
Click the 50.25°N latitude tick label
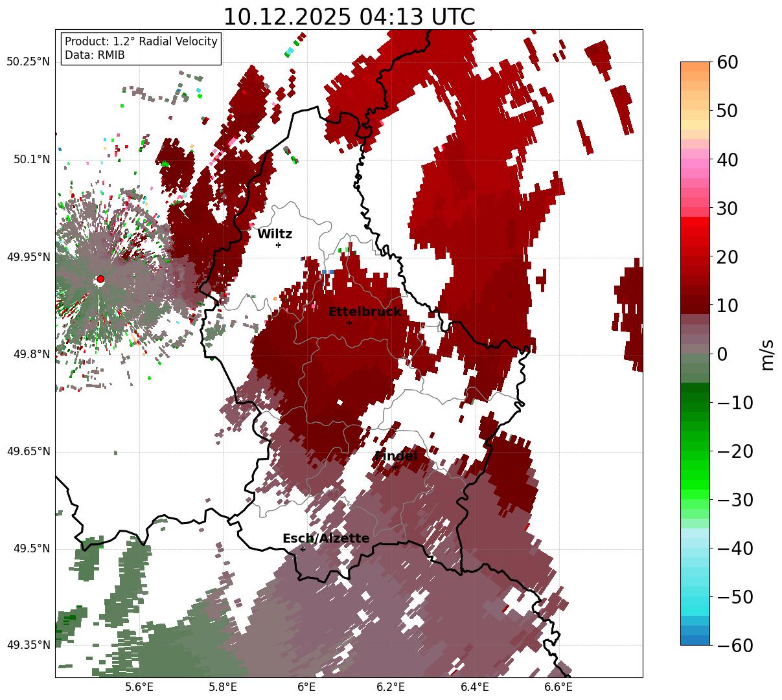tap(28, 62)
